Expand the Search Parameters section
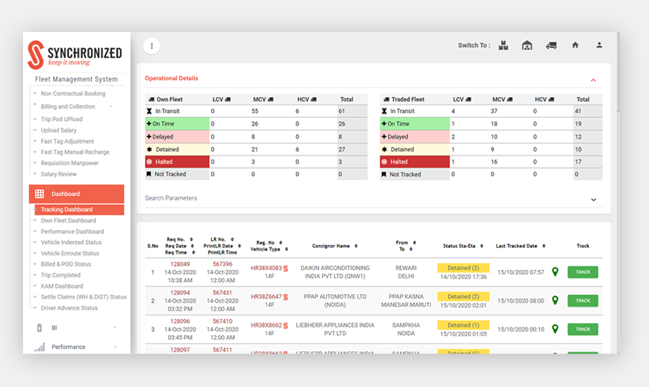This screenshot has width=649, height=387. (x=593, y=200)
